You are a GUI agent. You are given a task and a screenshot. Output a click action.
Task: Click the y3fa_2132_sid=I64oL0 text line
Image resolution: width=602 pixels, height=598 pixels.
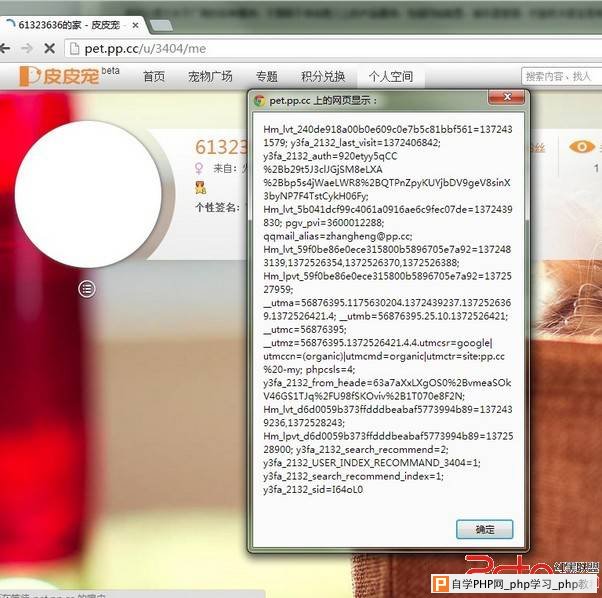coord(313,489)
